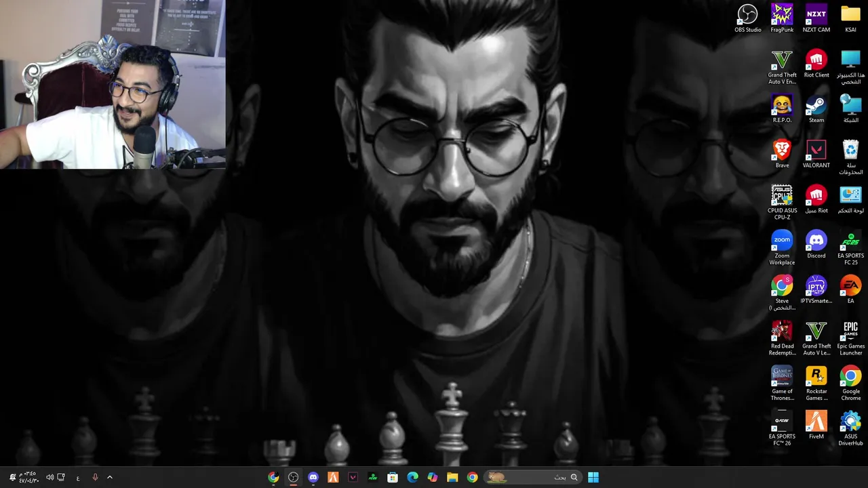Select the FiveM desktop shortcut
The image size is (868, 488).
816,426
